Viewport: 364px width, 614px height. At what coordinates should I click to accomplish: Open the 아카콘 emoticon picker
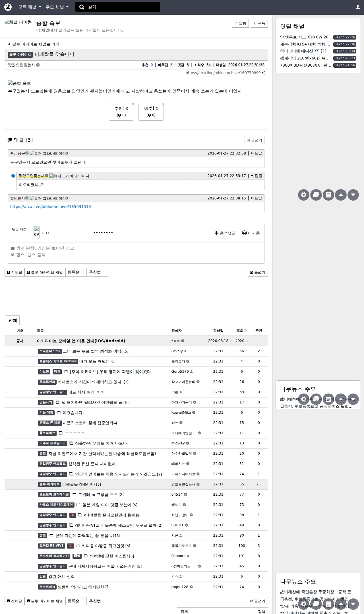coord(251,233)
